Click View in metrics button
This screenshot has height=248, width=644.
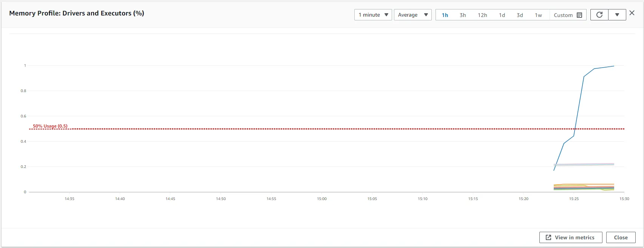coord(571,237)
